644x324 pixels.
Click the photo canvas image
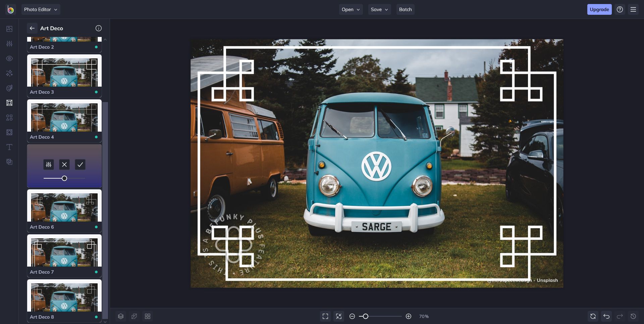pos(377,163)
